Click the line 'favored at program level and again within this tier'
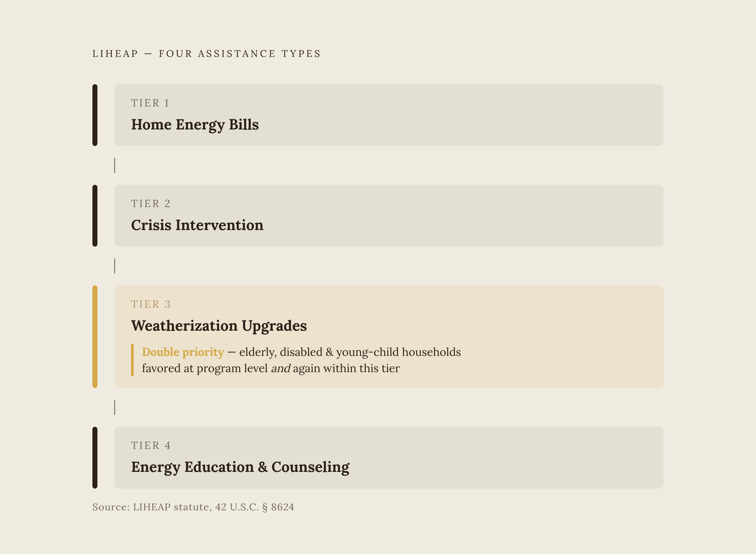 [271, 368]
